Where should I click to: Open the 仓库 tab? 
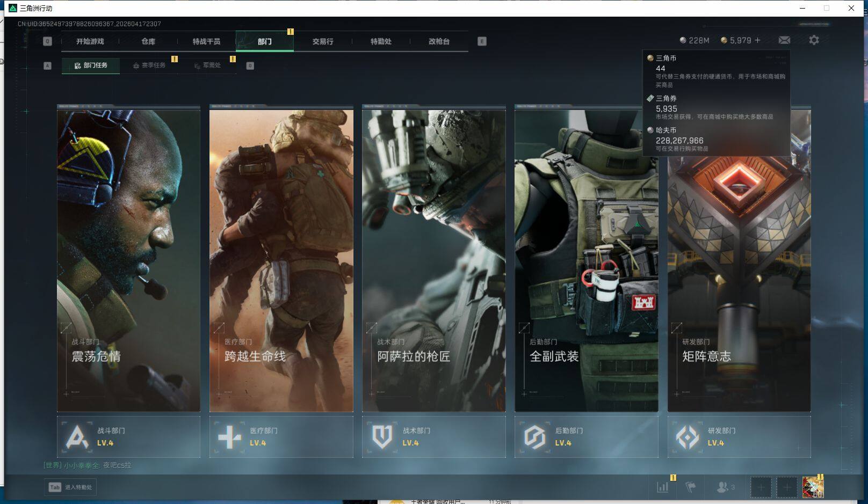coord(148,41)
